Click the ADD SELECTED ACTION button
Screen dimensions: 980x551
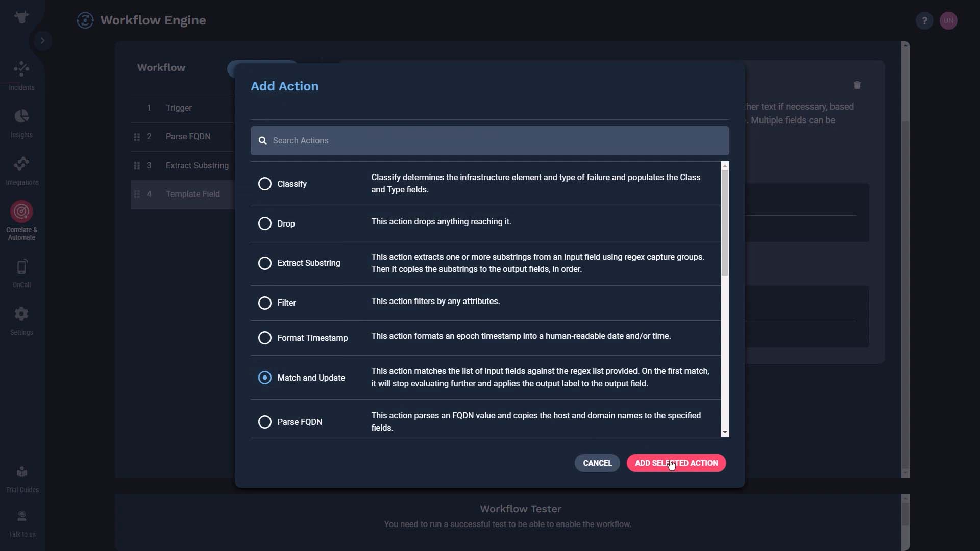point(676,463)
